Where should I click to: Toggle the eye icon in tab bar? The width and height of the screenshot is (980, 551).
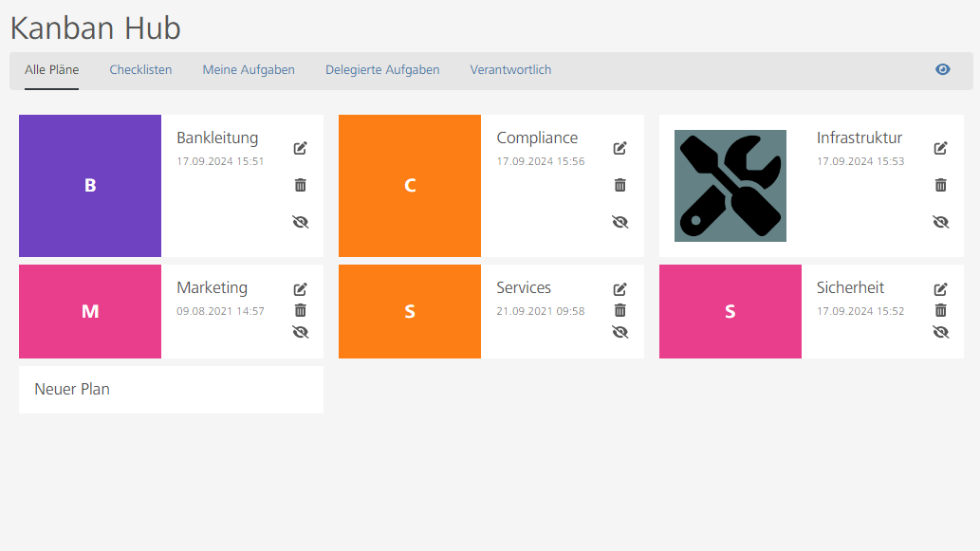942,69
